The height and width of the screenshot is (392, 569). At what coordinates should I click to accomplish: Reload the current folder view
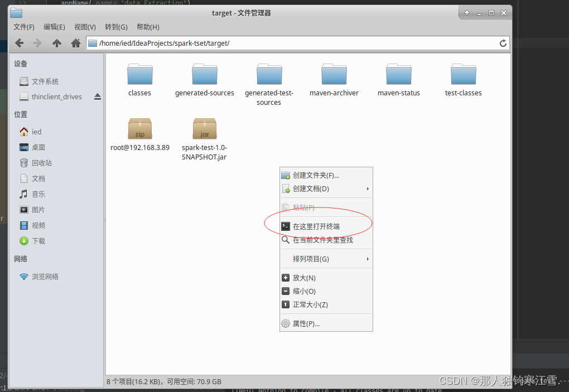(503, 43)
